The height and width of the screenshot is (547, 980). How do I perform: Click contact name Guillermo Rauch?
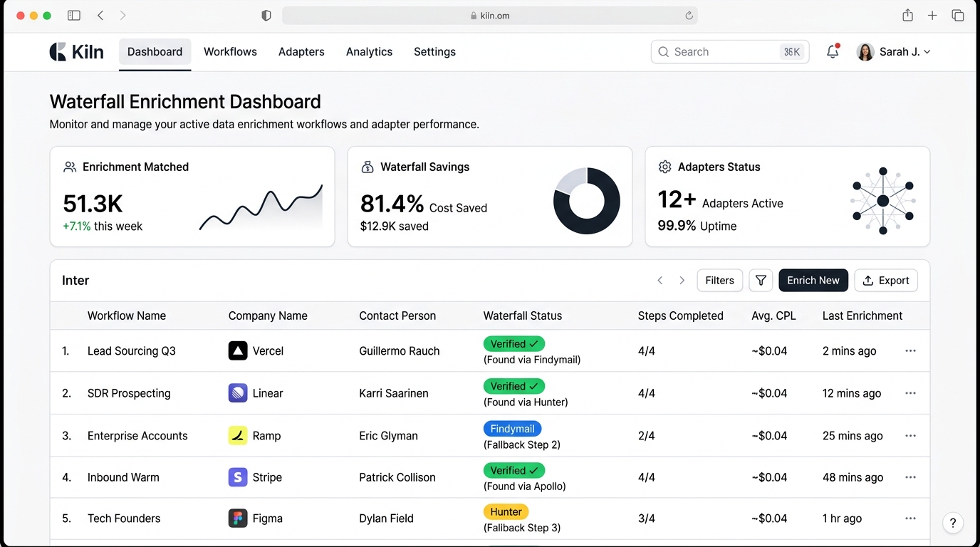pyautogui.click(x=400, y=351)
